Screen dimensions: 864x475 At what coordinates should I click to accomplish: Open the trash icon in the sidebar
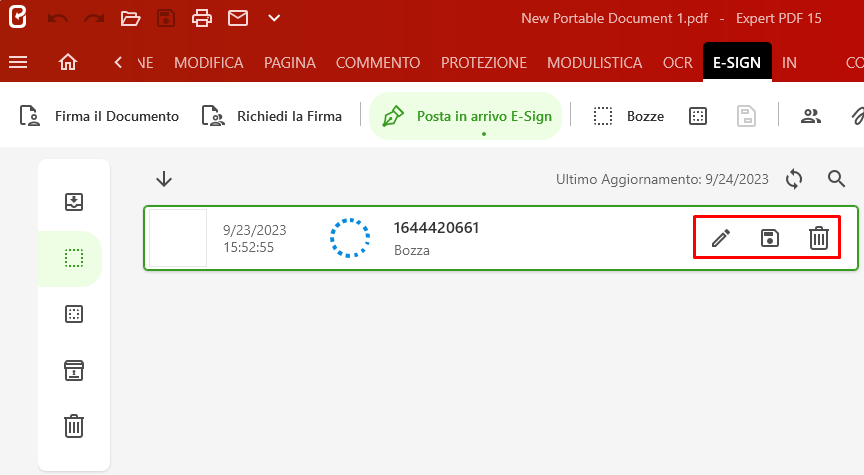(74, 426)
